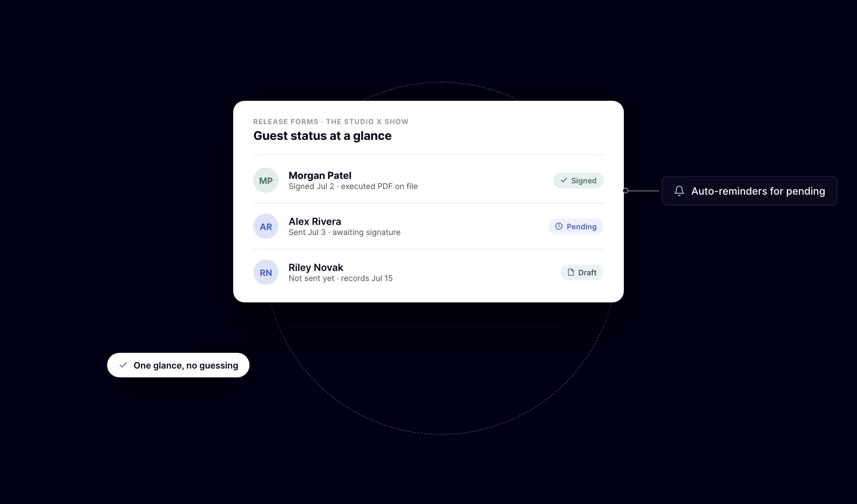Viewport: 857px width, 504px height.
Task: Click the checkmark beside One glance, no guessing
Action: (123, 365)
